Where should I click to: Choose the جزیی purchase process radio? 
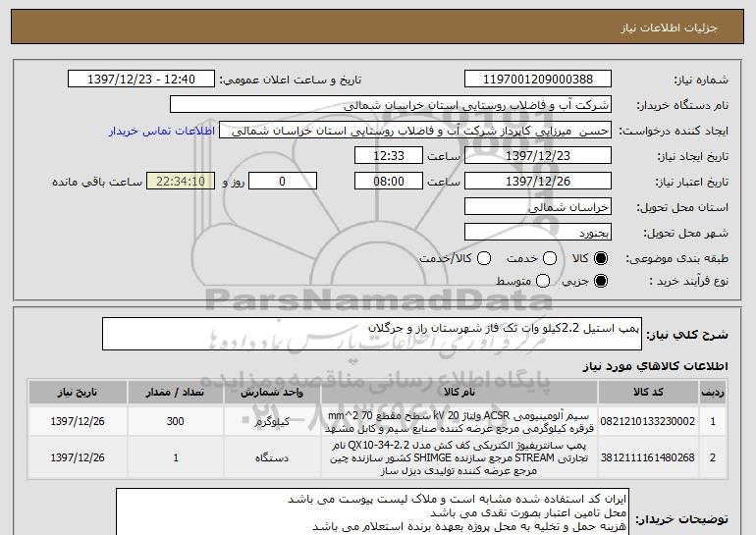[x=601, y=281]
